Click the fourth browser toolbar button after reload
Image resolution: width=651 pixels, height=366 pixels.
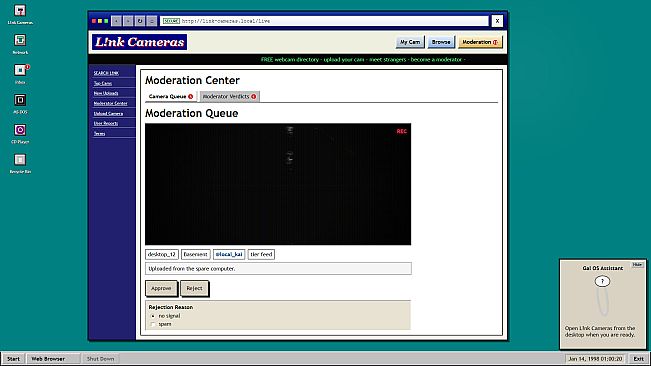[152, 21]
